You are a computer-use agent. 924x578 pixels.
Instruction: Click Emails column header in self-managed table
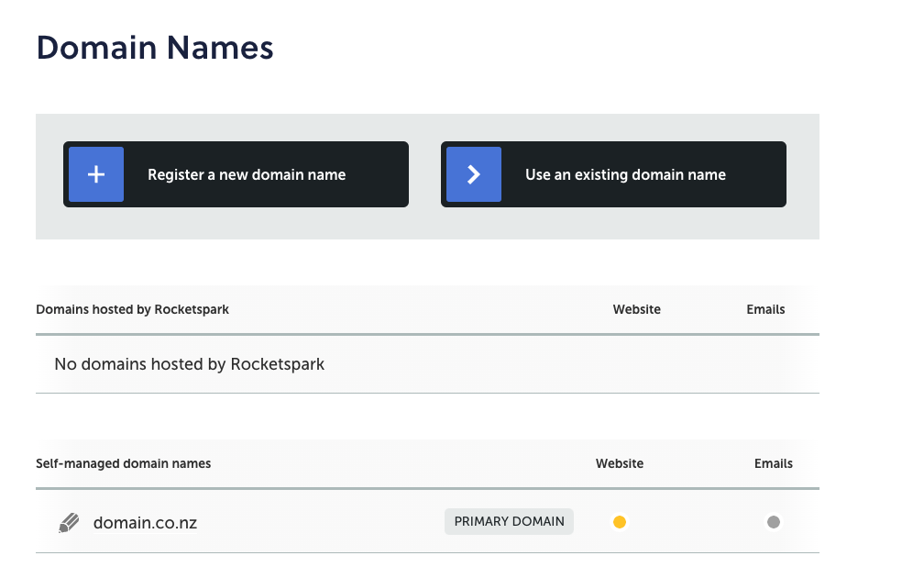coord(773,463)
